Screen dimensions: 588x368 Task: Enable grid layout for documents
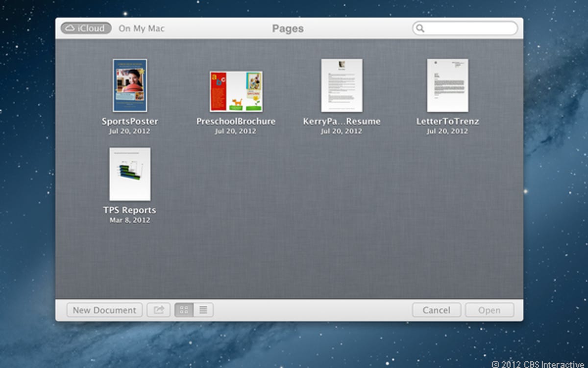pyautogui.click(x=184, y=310)
